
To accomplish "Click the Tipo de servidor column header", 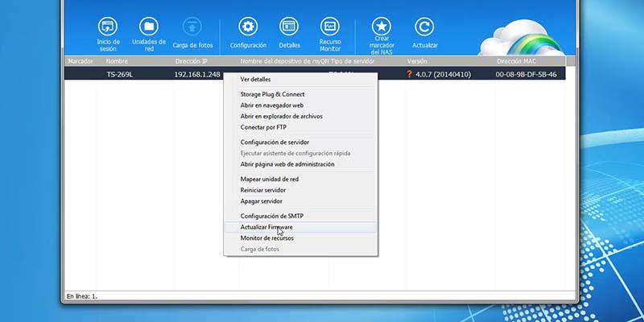I will [x=353, y=61].
